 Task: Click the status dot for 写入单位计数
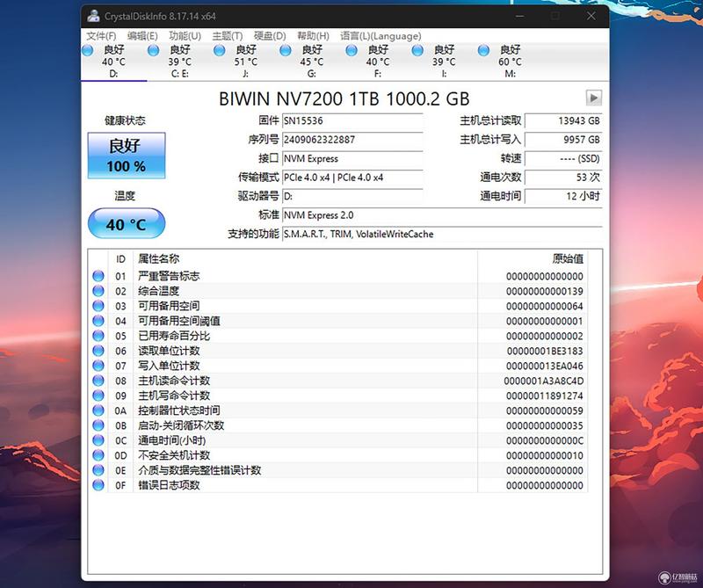98,366
